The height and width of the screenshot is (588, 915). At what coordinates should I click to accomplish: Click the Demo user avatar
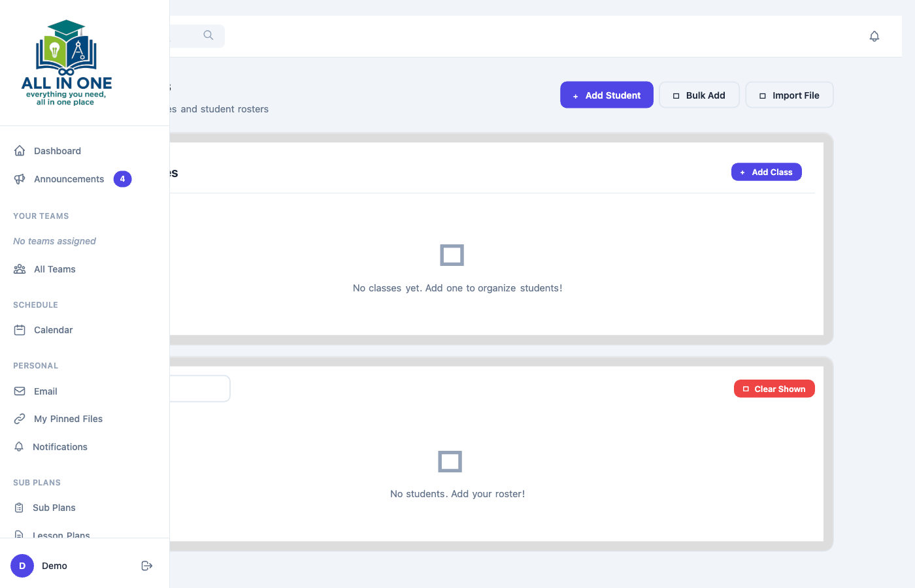point(22,566)
